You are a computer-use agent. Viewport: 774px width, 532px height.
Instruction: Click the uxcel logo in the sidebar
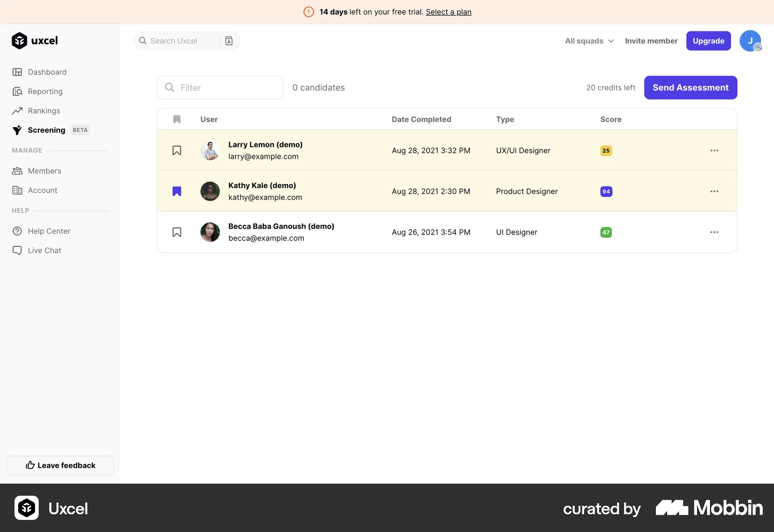tap(34, 40)
